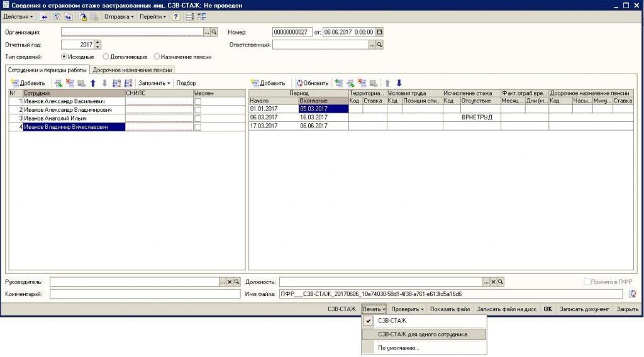Choose СЗВ-СТАЖ для одного сотрудника
The width and height of the screenshot is (644, 357).
423,334
